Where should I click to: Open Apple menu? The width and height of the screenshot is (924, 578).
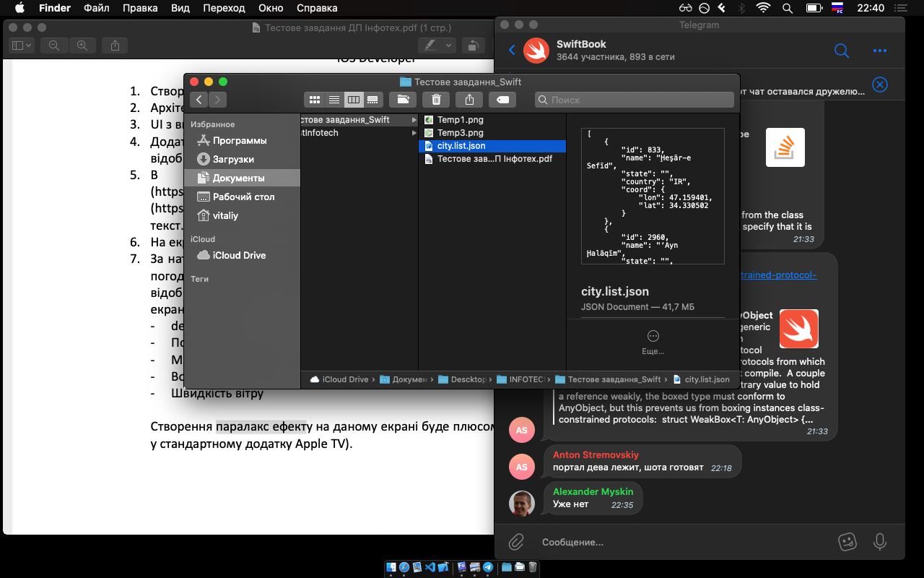click(x=19, y=8)
